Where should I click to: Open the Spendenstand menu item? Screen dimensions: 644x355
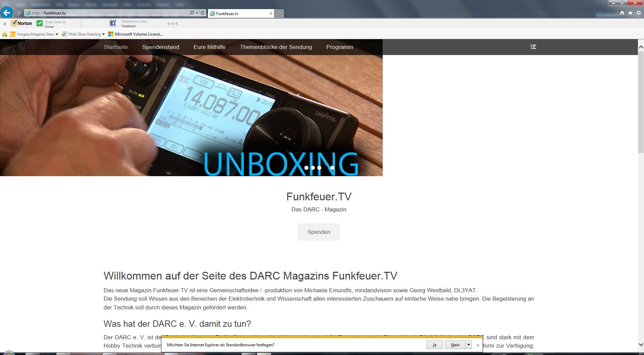pyautogui.click(x=161, y=47)
